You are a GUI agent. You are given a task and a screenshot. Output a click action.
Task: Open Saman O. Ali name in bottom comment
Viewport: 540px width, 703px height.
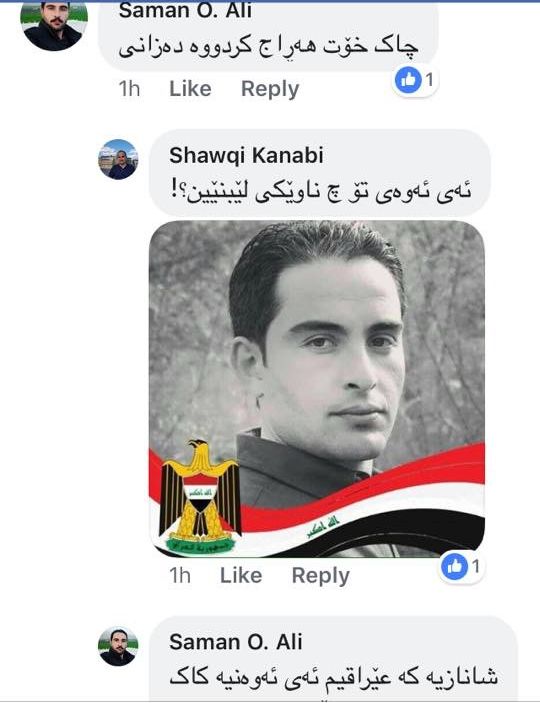point(235,642)
